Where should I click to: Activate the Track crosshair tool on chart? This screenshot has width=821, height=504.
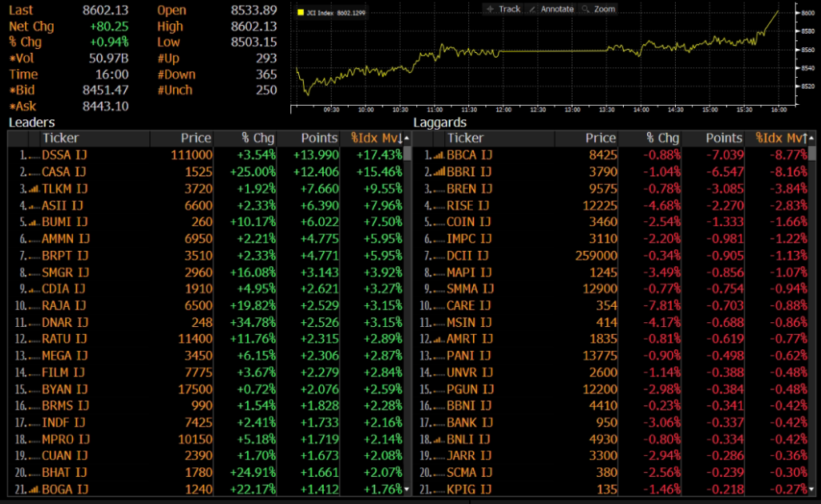(503, 9)
